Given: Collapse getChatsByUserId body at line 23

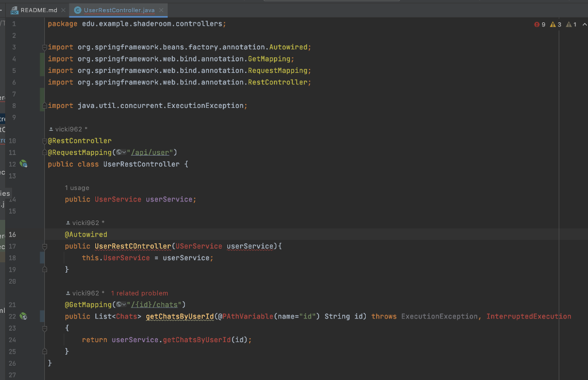Looking at the screenshot, I should tap(45, 328).
